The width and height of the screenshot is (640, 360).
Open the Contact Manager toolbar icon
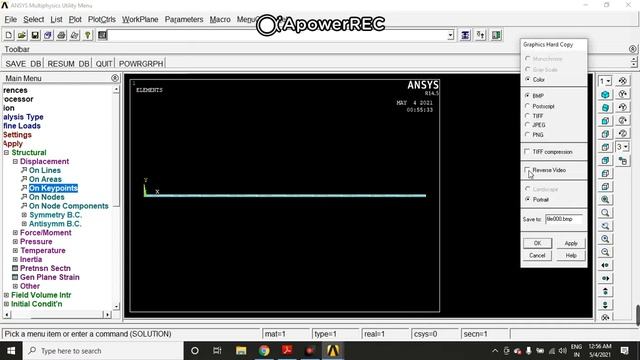pos(496,35)
